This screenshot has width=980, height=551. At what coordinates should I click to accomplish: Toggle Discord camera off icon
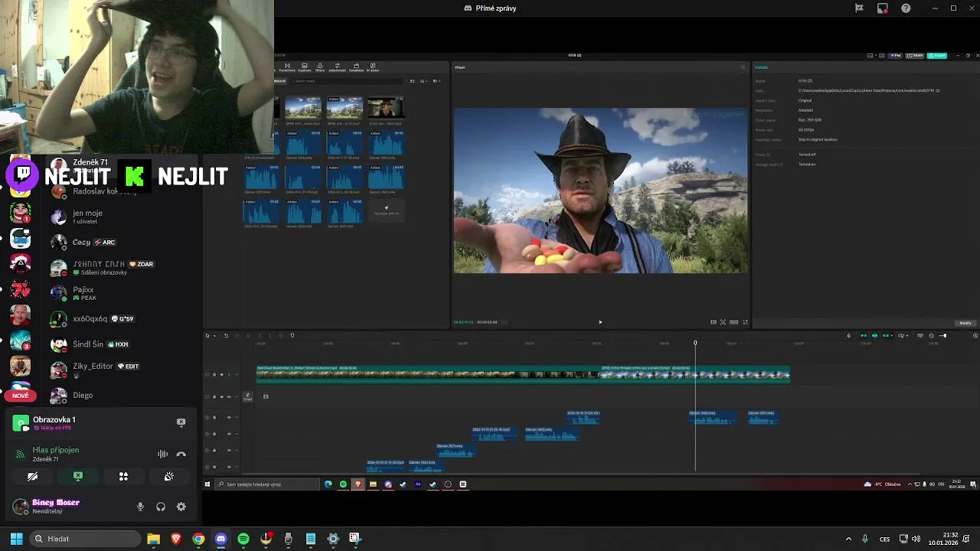click(32, 476)
